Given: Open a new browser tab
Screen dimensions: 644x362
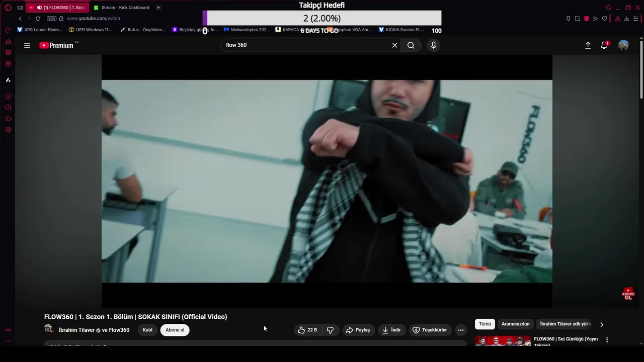Looking at the screenshot, I should pos(158,8).
